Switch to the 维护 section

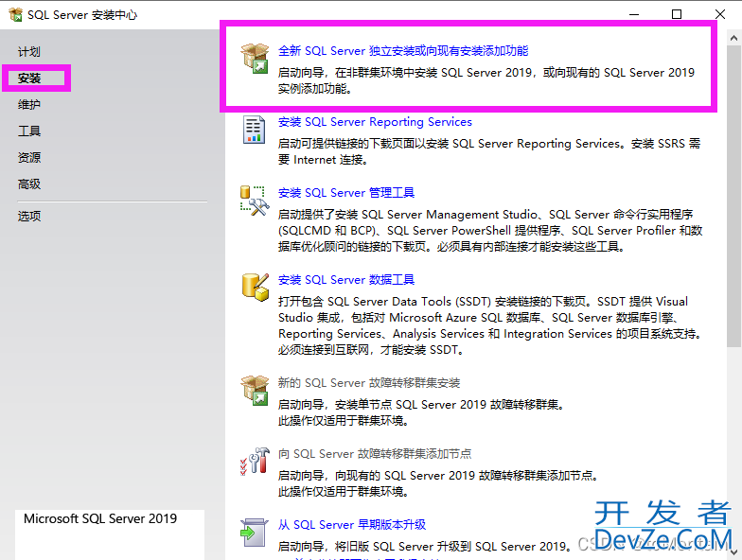28,104
